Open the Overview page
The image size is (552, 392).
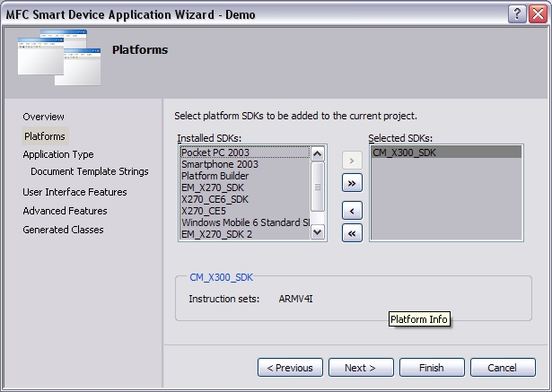[43, 117]
